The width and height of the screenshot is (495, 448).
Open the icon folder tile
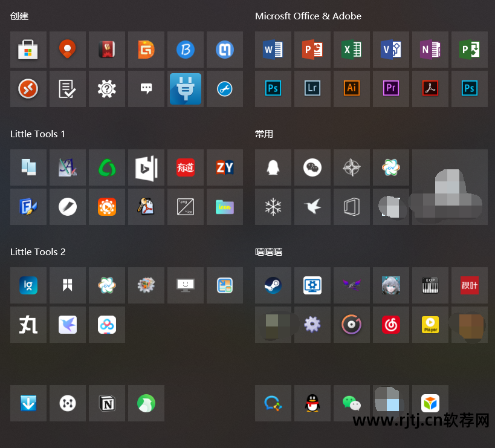(x=225, y=207)
